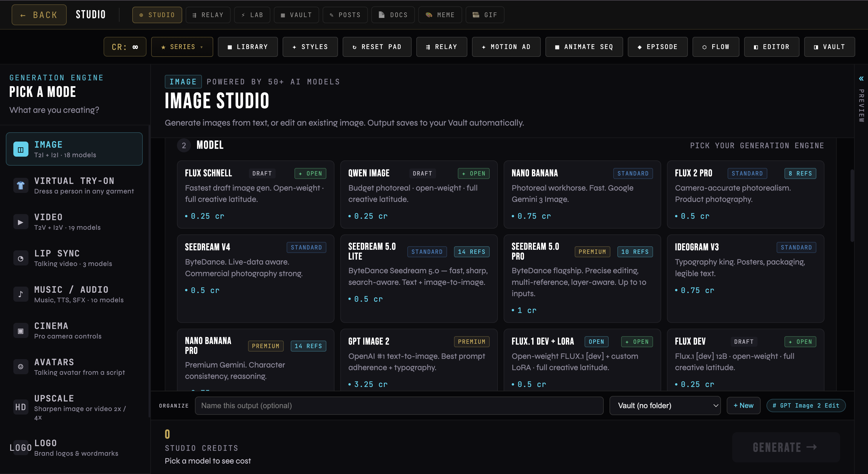
Task: Select the Nano Banana standard model card
Action: tap(582, 195)
